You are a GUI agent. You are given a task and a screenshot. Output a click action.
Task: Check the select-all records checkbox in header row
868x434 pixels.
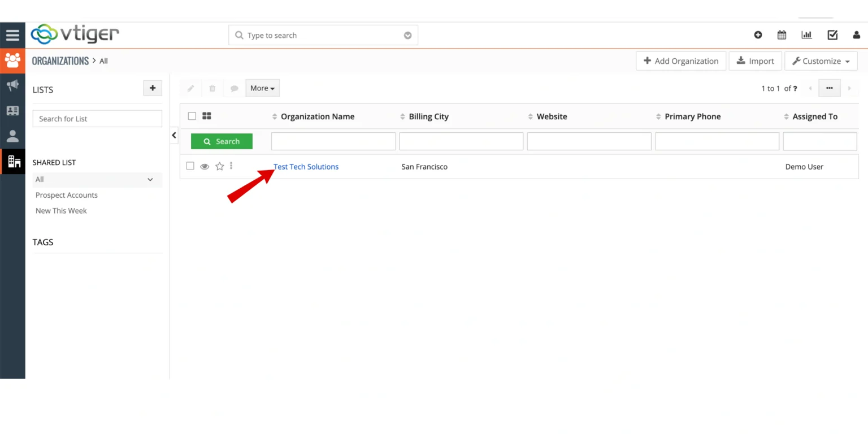pos(192,116)
